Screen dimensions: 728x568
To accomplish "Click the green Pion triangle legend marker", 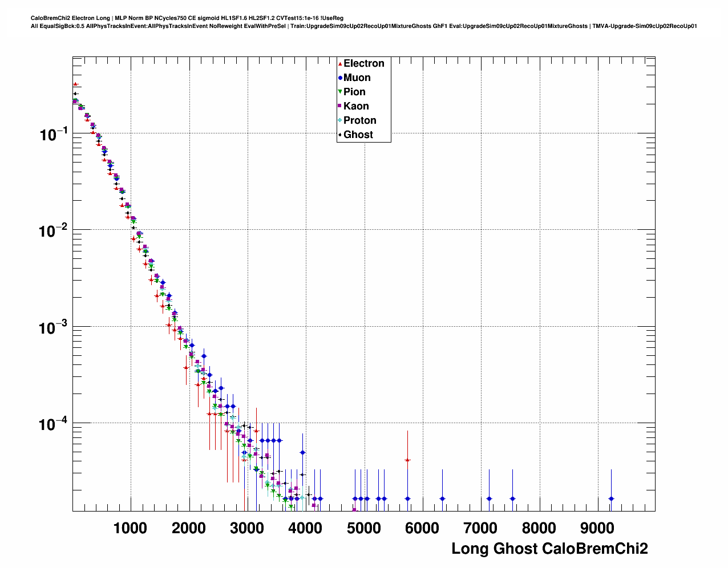I will coord(340,92).
